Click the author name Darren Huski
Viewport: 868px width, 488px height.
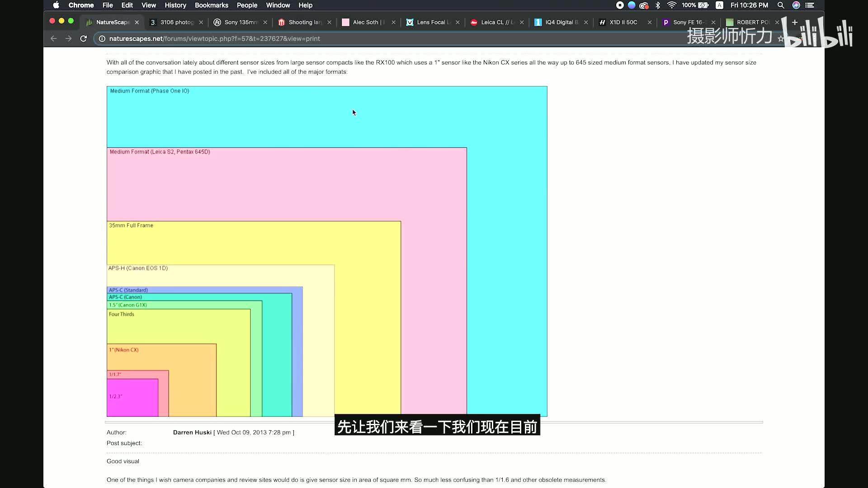click(x=192, y=432)
